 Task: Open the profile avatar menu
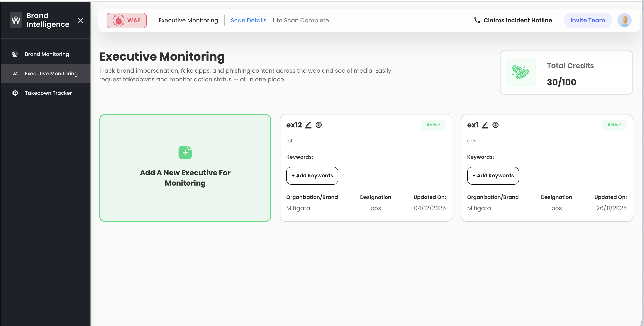pyautogui.click(x=625, y=20)
